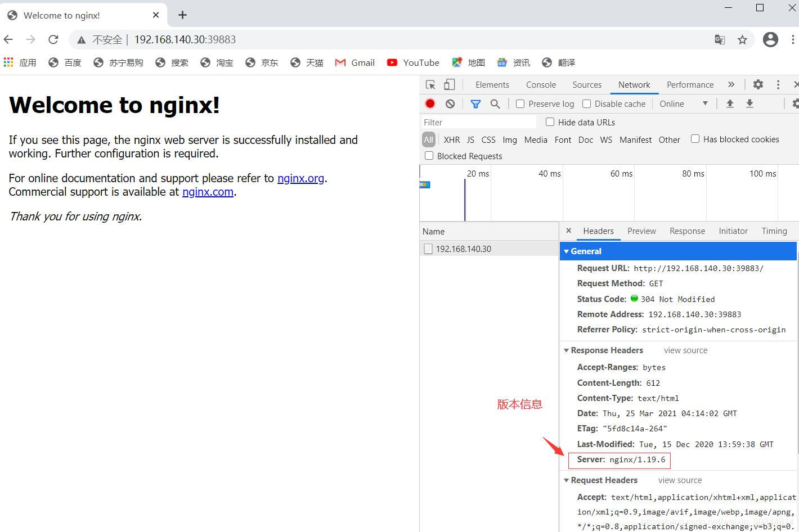Select the All filter button

(429, 139)
